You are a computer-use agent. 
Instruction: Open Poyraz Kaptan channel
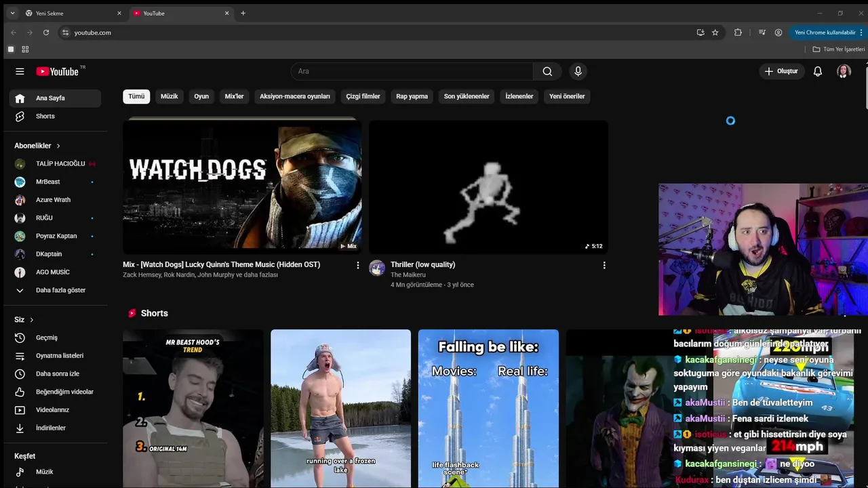pyautogui.click(x=56, y=236)
